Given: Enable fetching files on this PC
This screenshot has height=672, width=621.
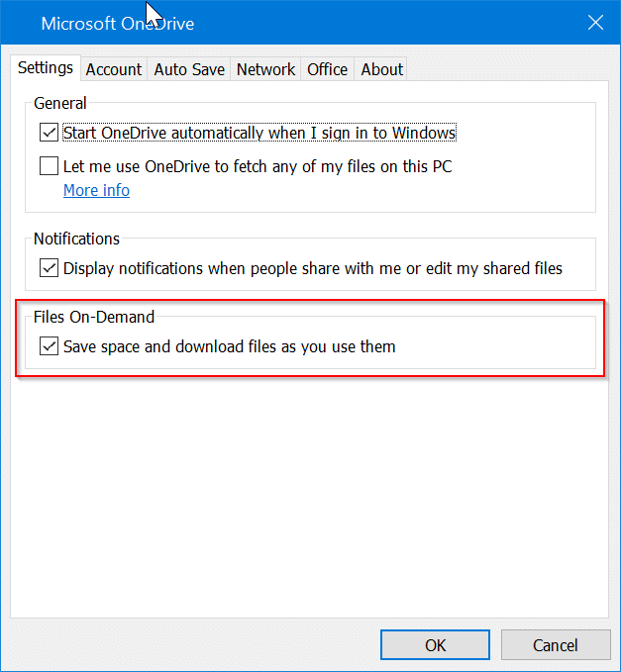Looking at the screenshot, I should 49,166.
